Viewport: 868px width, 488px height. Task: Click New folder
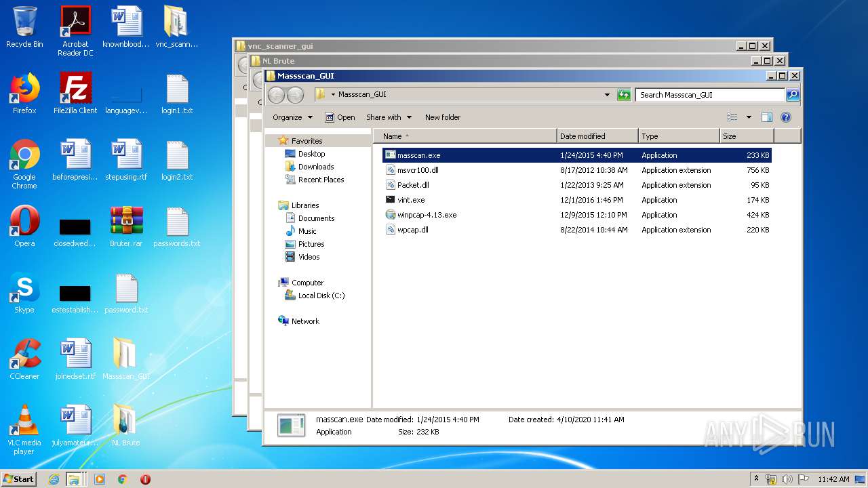pos(443,117)
